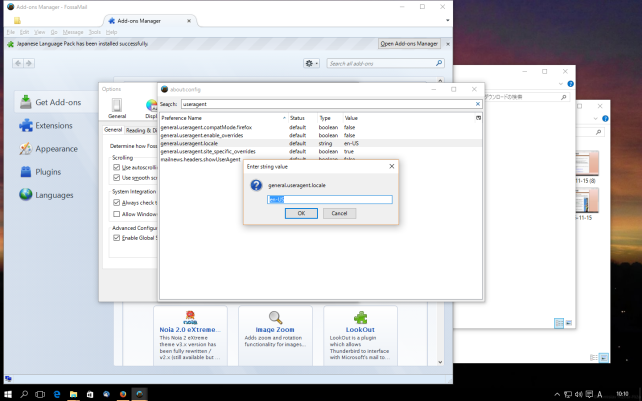Open the Noia 2.0 eXtreme add-on link
This screenshot has width=642, height=401.
pyautogui.click(x=190, y=330)
